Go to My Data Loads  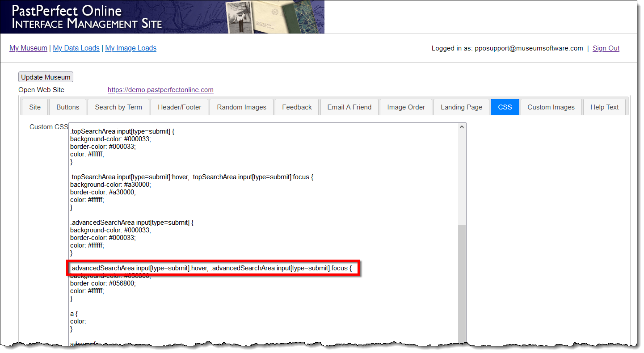(76, 48)
